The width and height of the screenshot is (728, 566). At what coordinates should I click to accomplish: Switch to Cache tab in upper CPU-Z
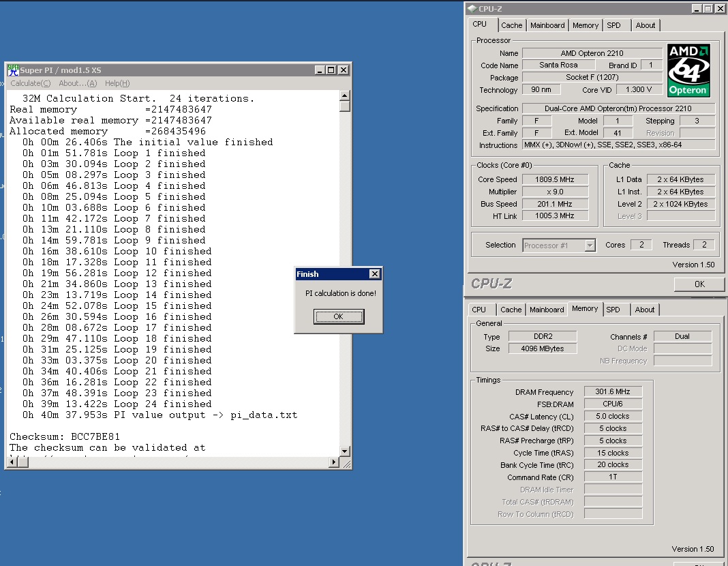point(512,25)
